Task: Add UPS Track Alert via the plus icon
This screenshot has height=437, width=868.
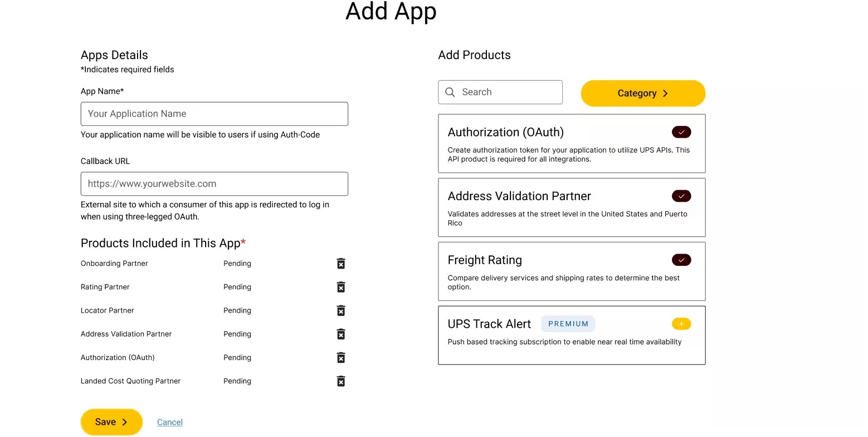Action: [681, 323]
